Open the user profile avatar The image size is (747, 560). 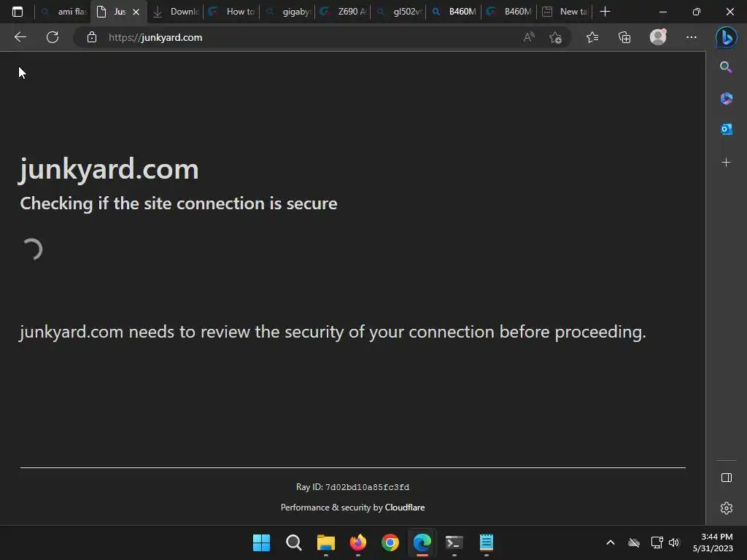point(658,37)
